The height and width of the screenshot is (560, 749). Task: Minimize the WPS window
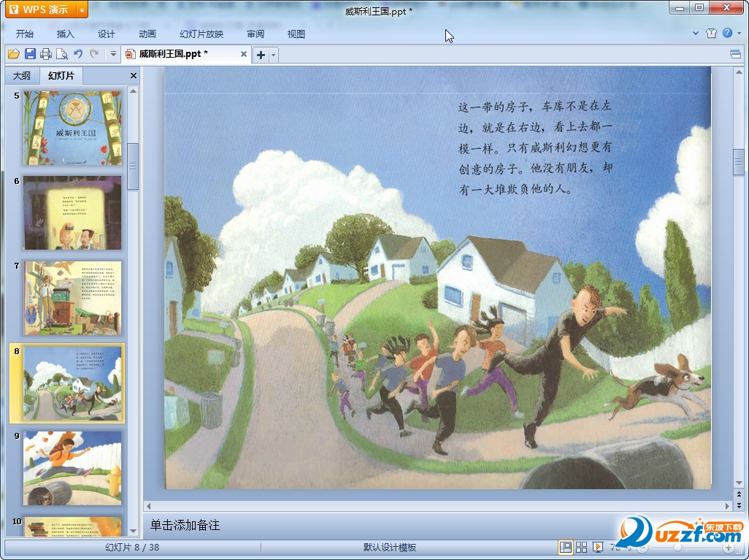[x=679, y=7]
